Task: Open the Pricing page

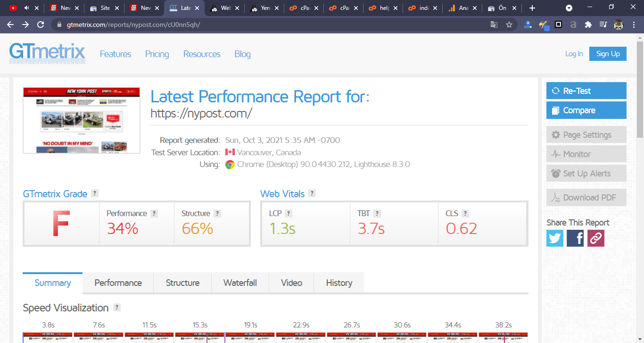Action: 157,54
